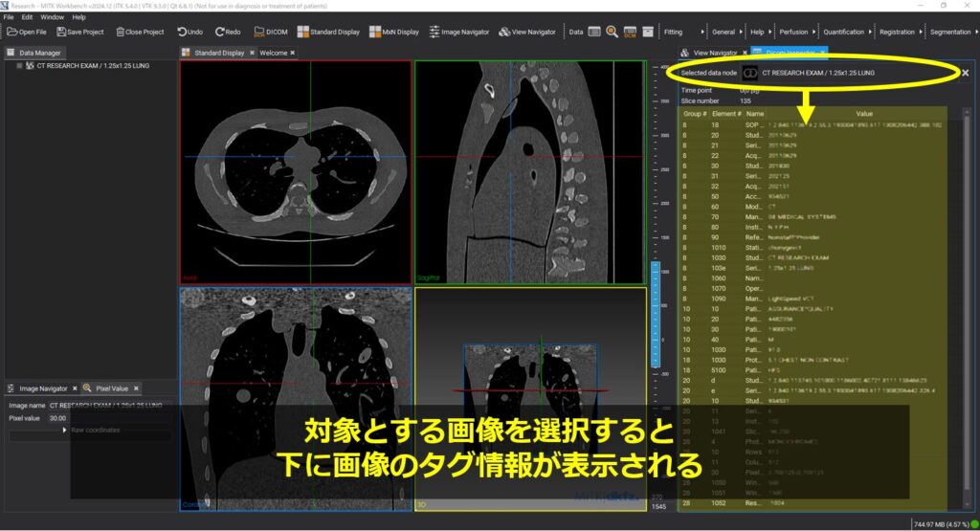This screenshot has height=531, width=980.
Task: Open the Edit menu
Action: pyautogui.click(x=27, y=17)
